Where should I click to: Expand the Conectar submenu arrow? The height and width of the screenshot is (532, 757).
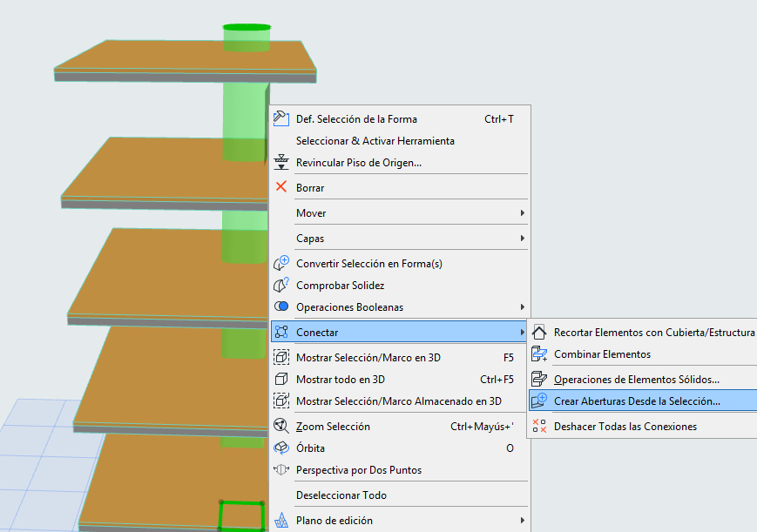(522, 332)
